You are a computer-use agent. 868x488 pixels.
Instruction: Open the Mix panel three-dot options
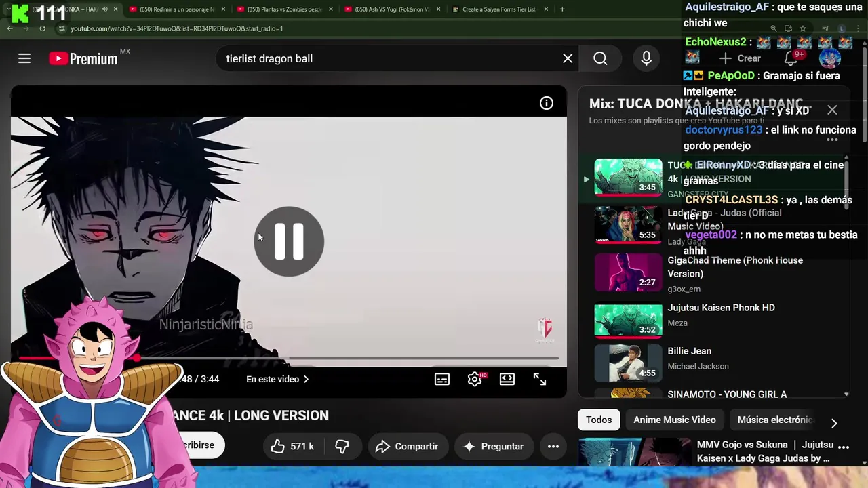coord(832,140)
